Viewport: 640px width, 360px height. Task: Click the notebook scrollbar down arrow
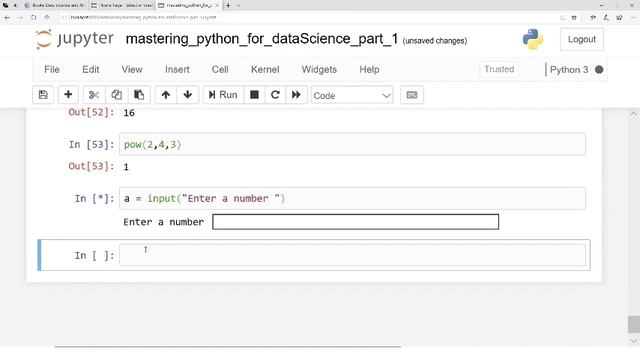point(633,340)
